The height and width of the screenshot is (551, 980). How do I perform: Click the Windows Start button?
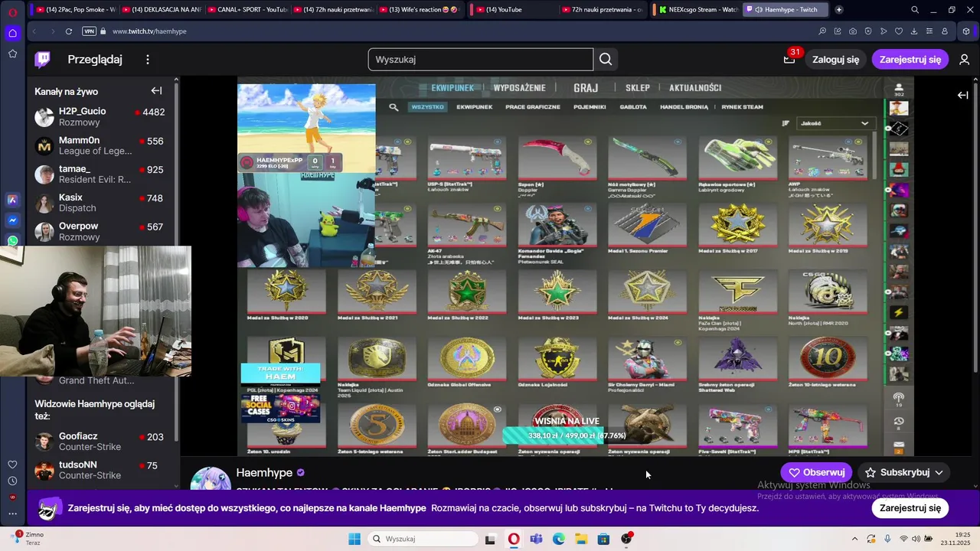coord(354,539)
